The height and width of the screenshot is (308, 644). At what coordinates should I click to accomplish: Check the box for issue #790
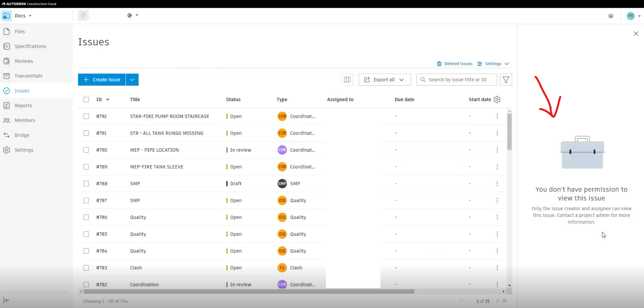[86, 150]
